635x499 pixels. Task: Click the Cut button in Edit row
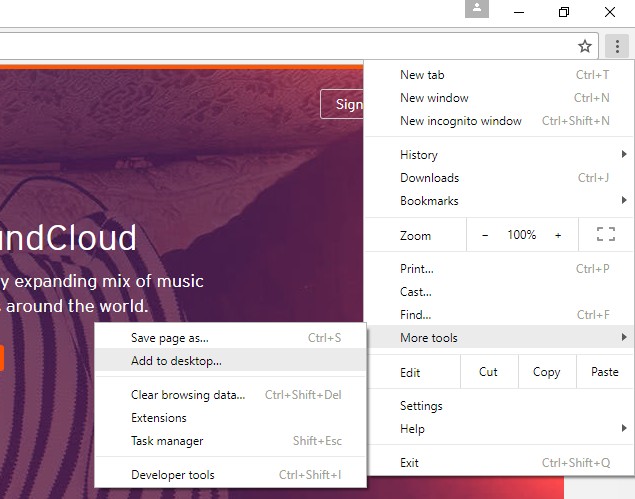(x=488, y=372)
